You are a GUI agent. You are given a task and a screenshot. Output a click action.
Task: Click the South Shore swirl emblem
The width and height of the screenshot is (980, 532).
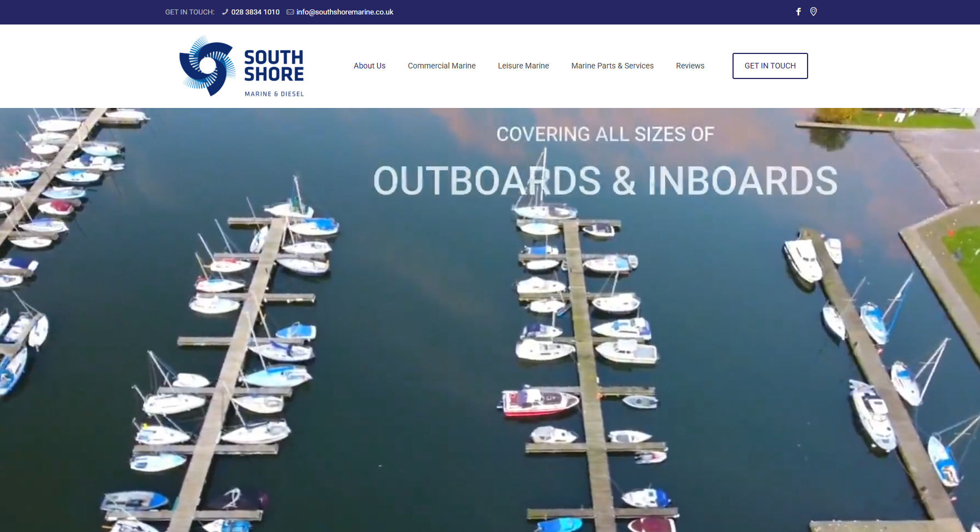[207, 66]
